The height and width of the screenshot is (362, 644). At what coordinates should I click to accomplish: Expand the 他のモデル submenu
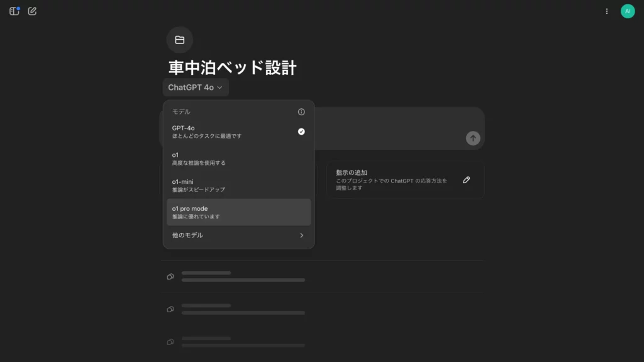tap(238, 235)
